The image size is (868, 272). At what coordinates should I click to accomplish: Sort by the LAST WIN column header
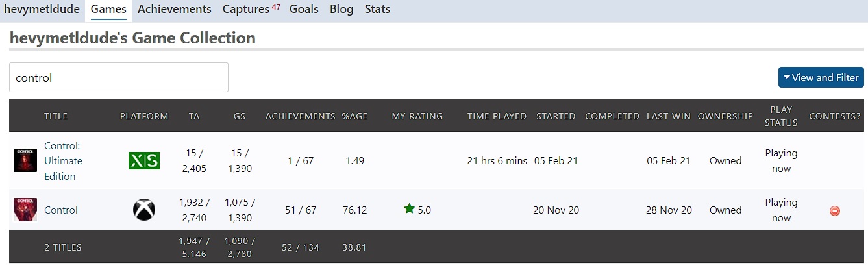point(669,116)
